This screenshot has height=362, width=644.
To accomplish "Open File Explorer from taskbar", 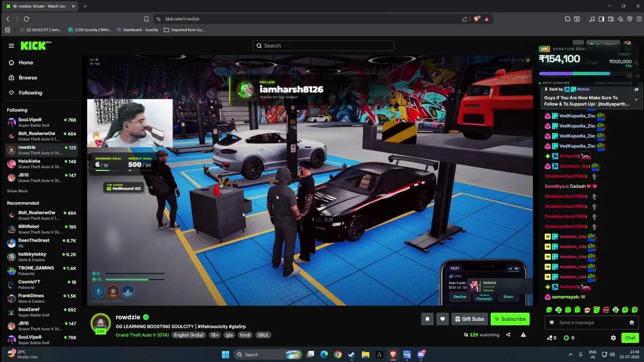I will [x=365, y=354].
